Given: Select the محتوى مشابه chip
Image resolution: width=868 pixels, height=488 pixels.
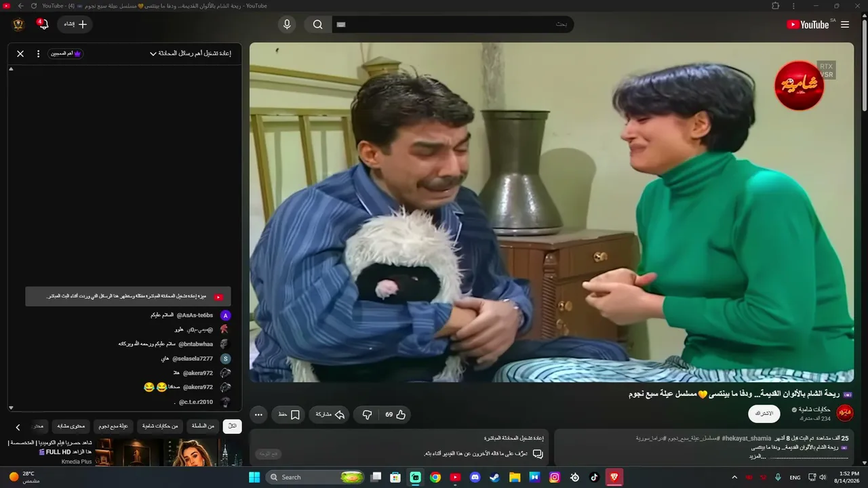Looking at the screenshot, I should coord(71,426).
